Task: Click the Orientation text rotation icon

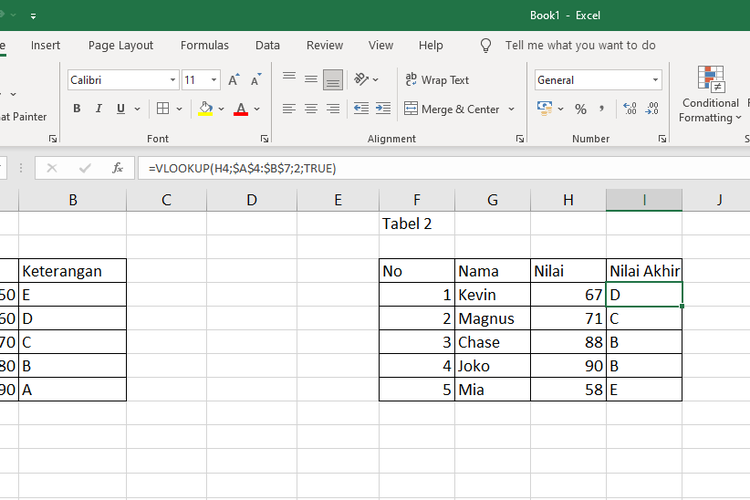Action: 363,80
